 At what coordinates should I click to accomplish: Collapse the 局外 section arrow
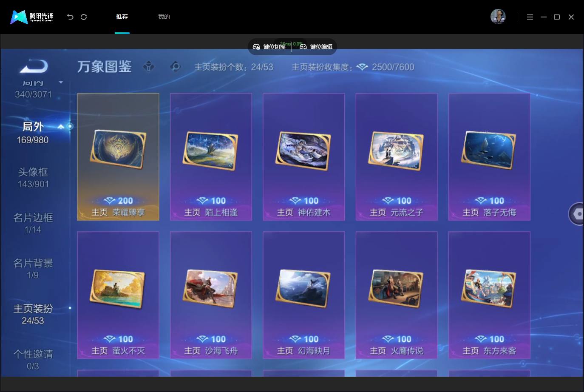click(61, 126)
